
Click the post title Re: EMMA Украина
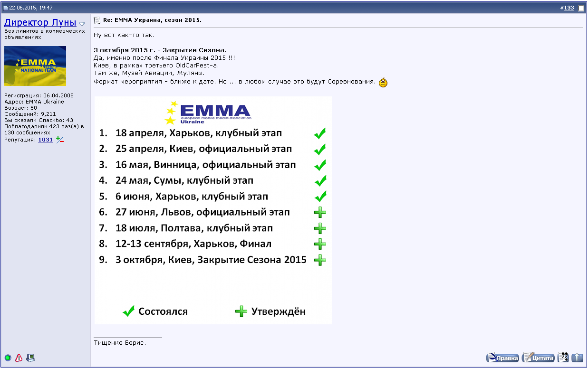[x=152, y=20]
